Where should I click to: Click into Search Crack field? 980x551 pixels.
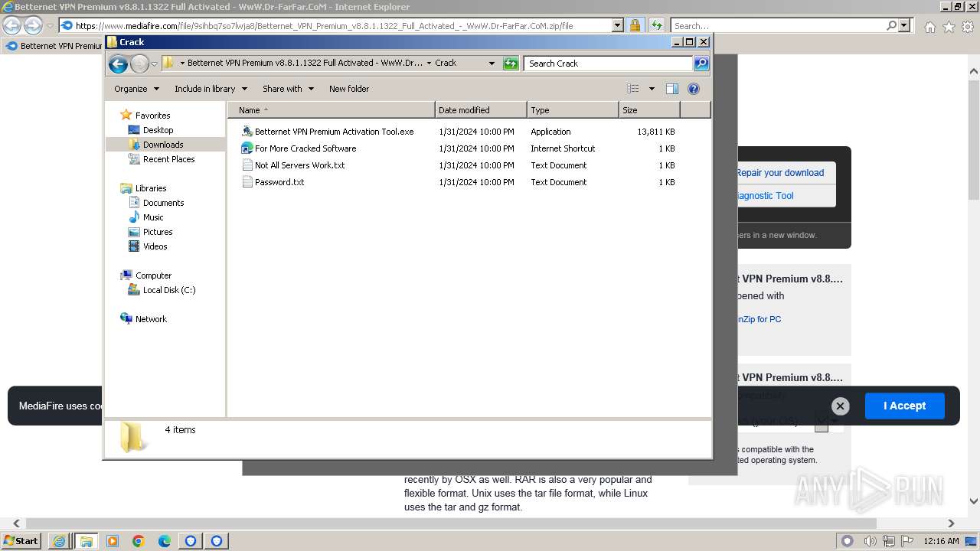(609, 64)
